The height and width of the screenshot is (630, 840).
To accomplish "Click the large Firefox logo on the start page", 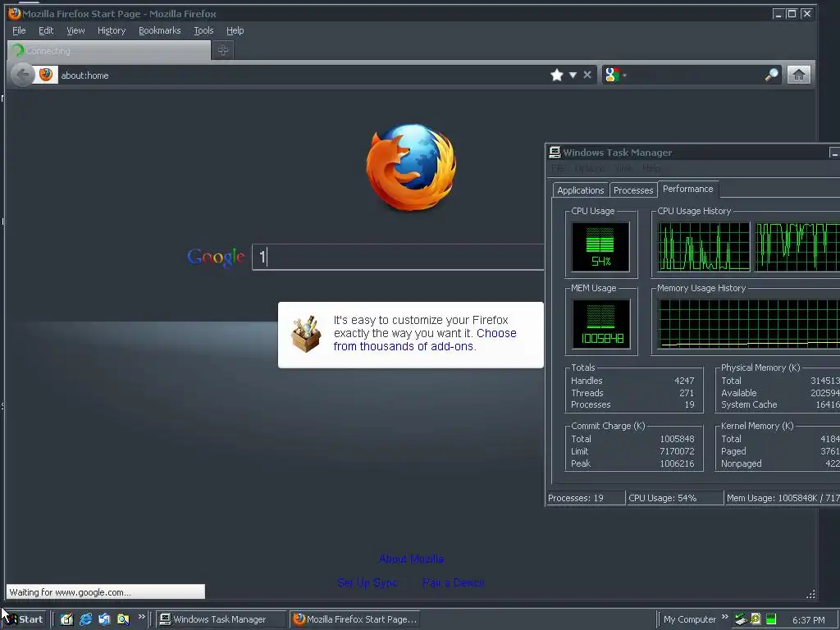I will click(412, 167).
